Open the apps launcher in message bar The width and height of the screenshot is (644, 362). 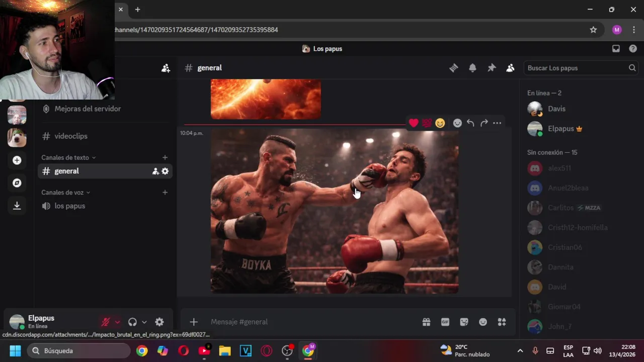(x=502, y=322)
